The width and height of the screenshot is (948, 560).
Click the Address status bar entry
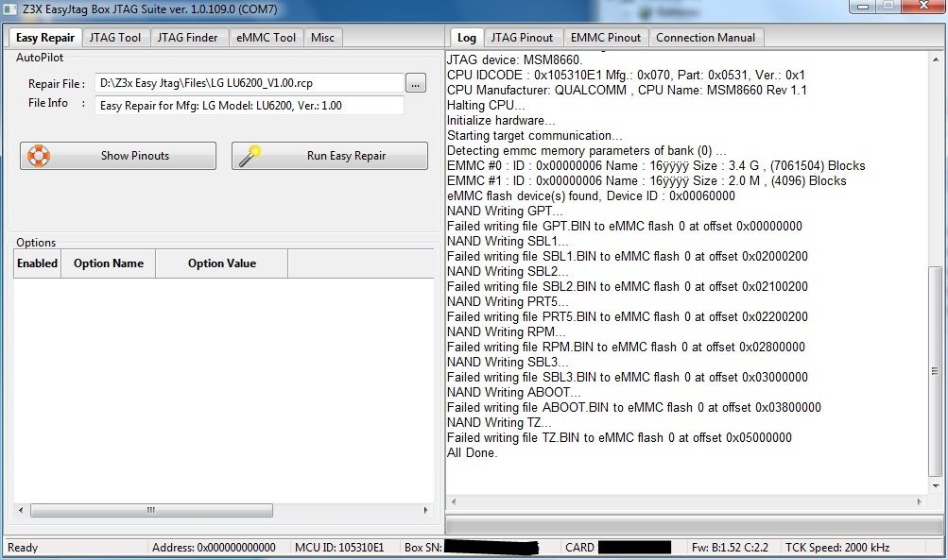coord(214,548)
